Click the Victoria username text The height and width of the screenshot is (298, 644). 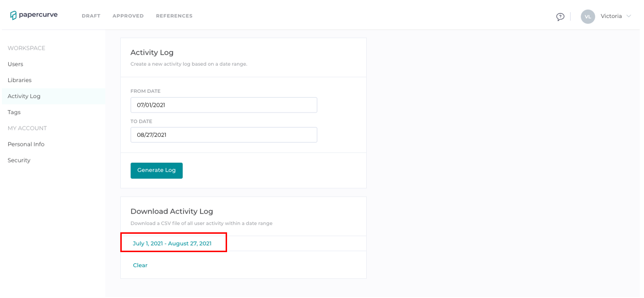point(611,16)
